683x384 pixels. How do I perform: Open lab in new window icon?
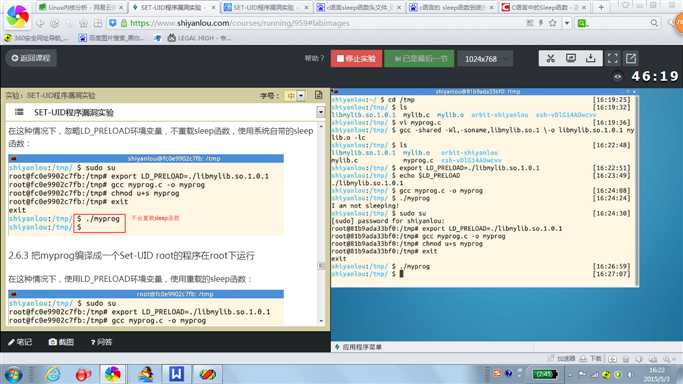click(x=631, y=58)
